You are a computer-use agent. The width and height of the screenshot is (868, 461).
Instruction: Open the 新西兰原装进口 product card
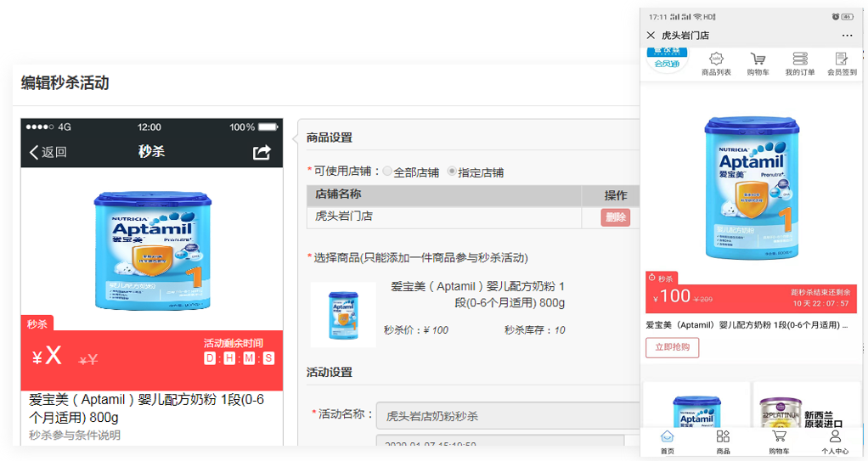pyautogui.click(x=807, y=407)
